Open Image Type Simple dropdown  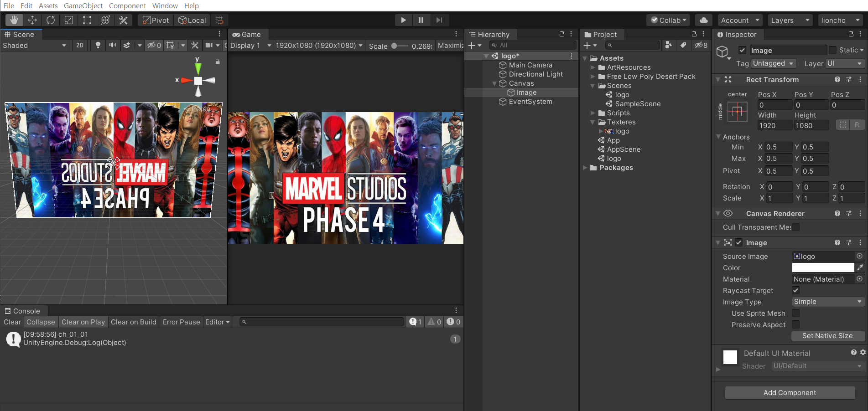pos(828,302)
